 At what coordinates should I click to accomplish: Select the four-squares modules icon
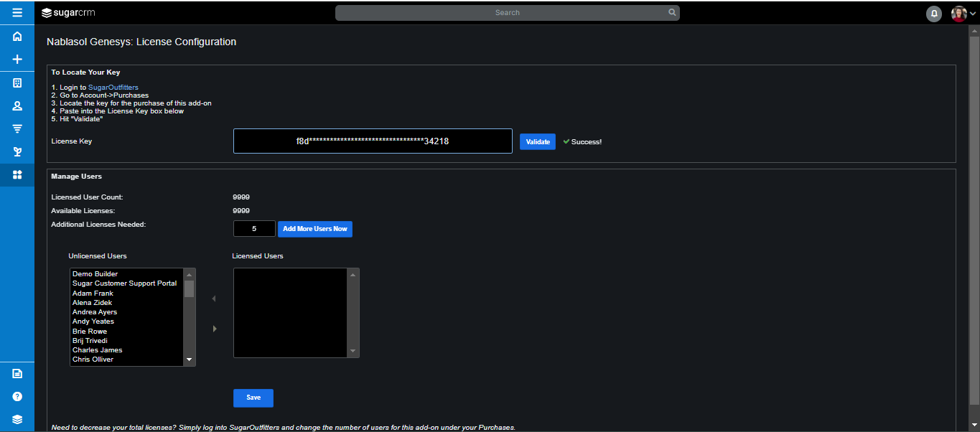[x=17, y=174]
